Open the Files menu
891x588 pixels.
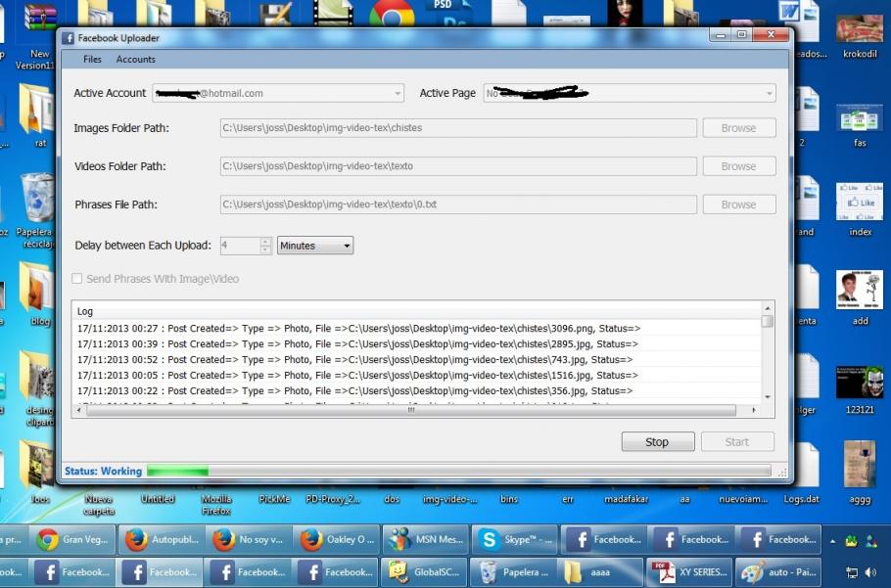coord(92,59)
